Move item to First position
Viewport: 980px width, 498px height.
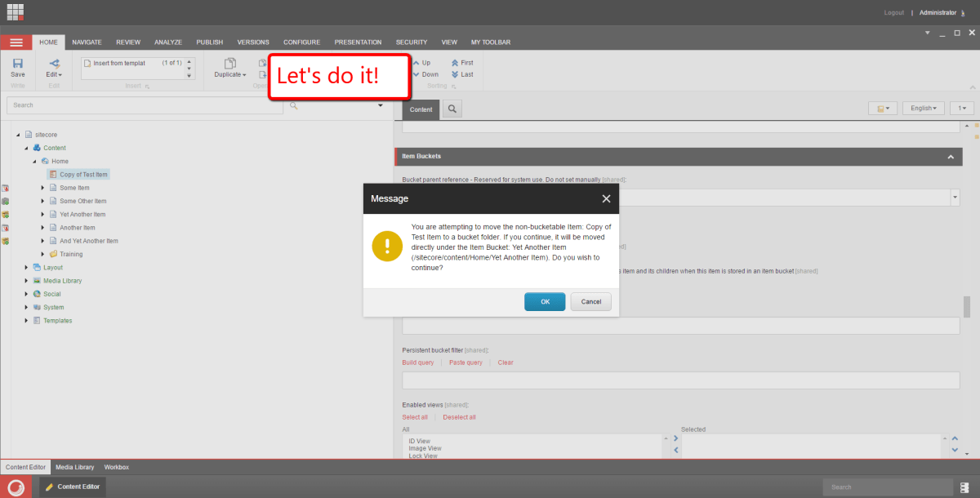461,62
